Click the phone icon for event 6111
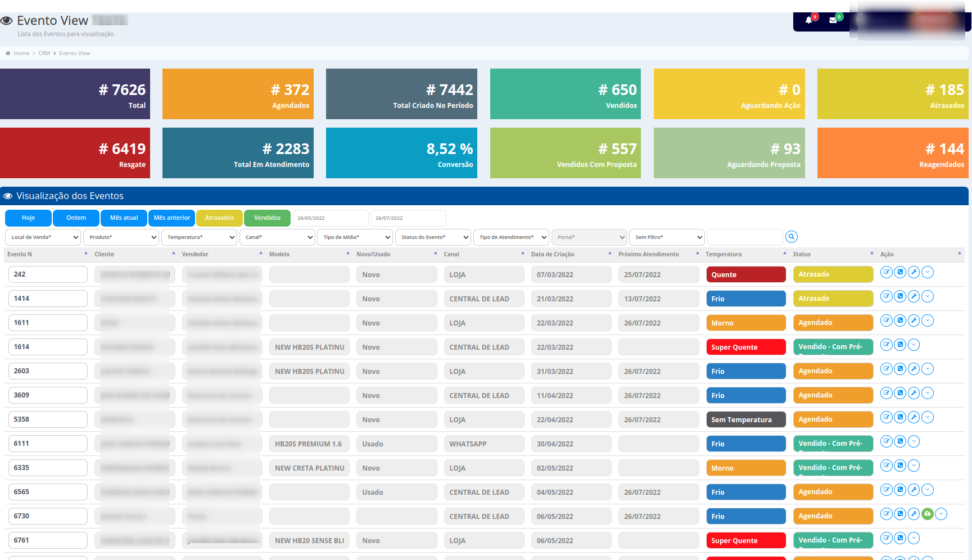972x560 pixels. click(x=900, y=441)
